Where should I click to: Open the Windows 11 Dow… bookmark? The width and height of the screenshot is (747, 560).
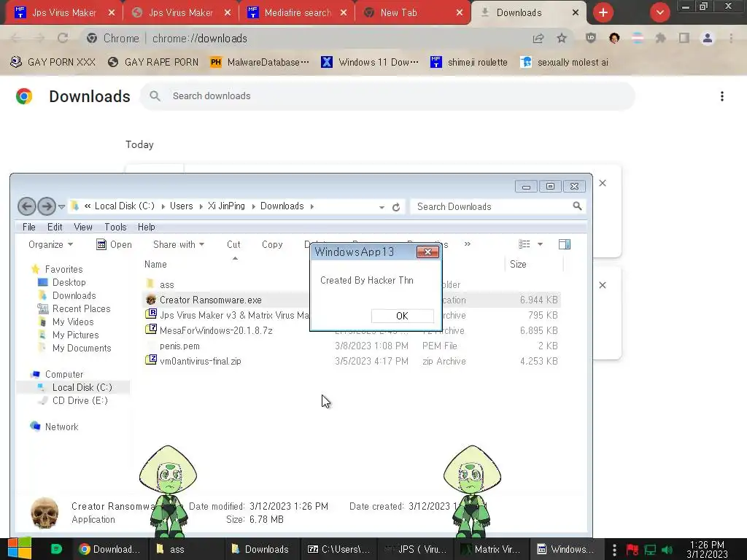[370, 62]
